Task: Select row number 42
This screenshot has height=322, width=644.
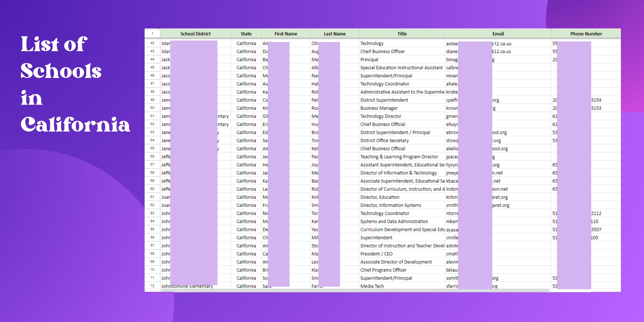Action: 152,43
